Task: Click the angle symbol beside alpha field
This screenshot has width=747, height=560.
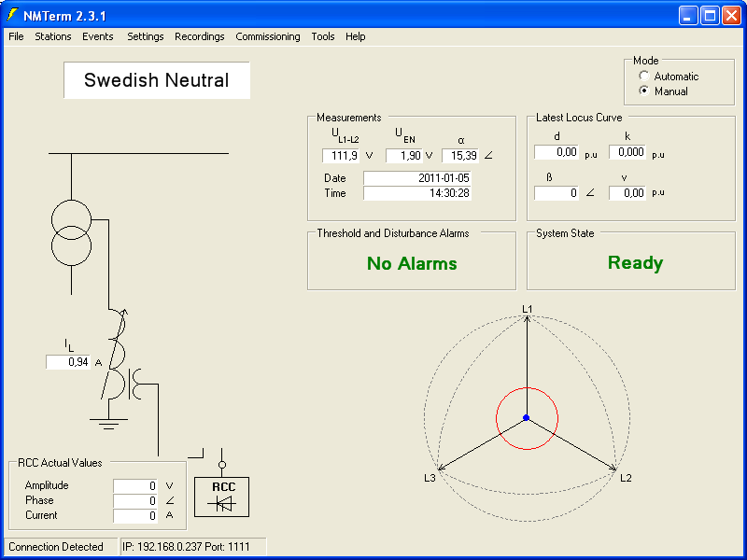Action: (x=488, y=155)
